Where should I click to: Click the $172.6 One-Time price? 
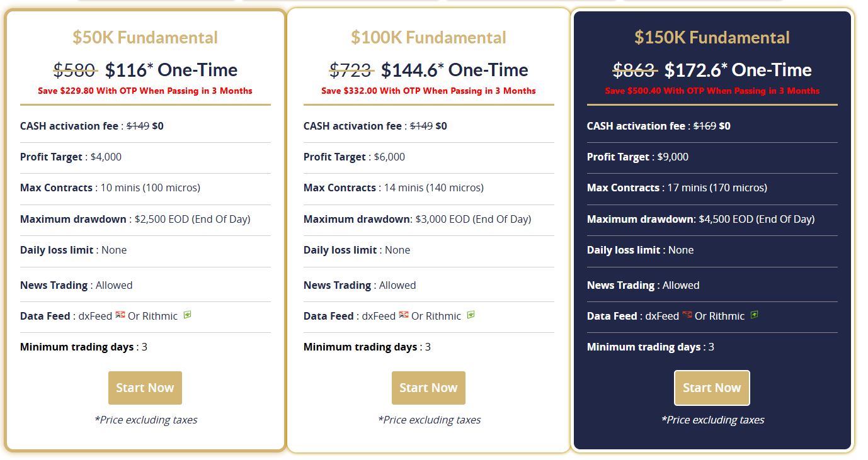[x=738, y=70]
